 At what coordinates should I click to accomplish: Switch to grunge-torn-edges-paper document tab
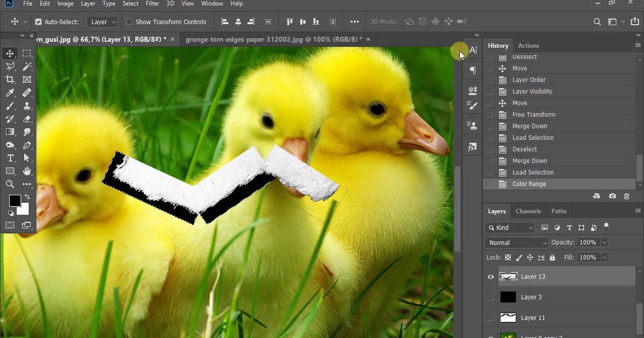click(x=274, y=39)
